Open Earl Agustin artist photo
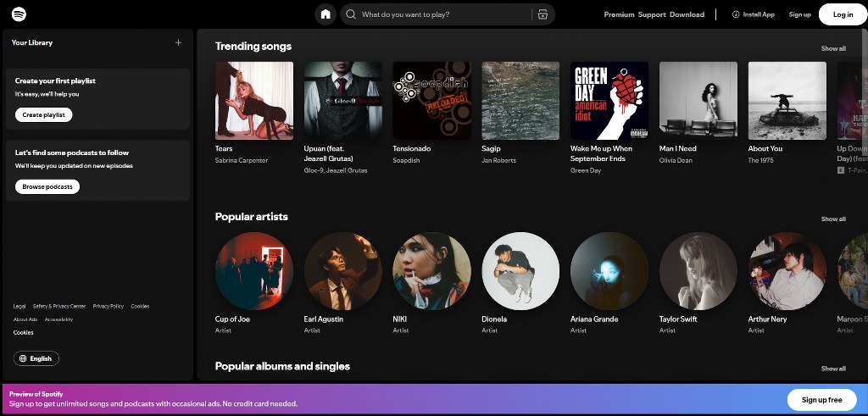 (342, 271)
